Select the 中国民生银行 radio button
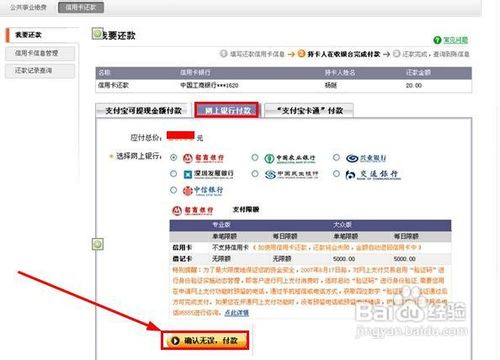Viewport: 500px width, 360px height. (x=255, y=173)
